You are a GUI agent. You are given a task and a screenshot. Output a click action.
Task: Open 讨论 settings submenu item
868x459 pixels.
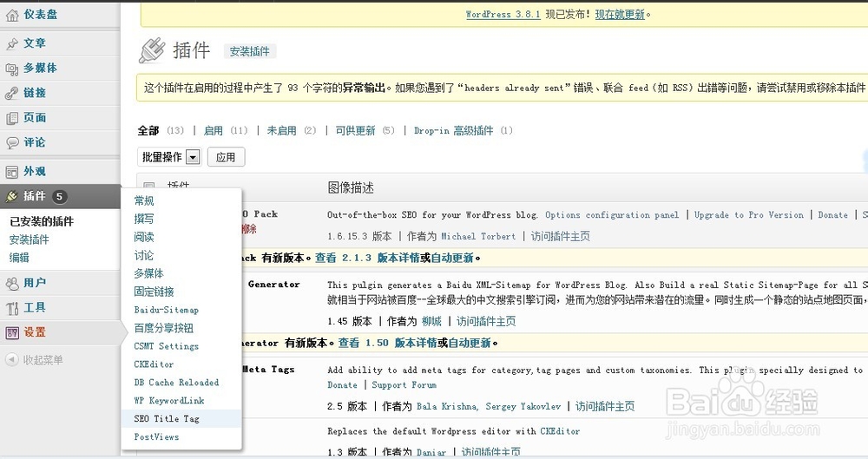pos(144,255)
